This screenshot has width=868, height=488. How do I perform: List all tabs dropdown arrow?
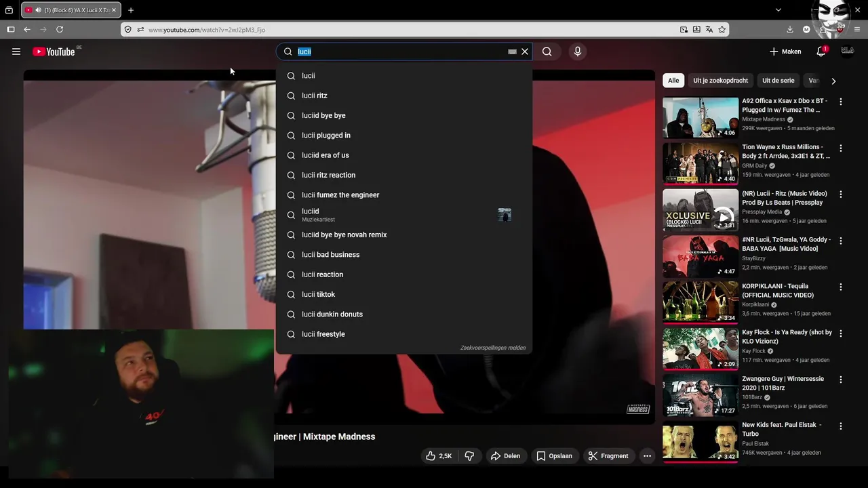point(778,10)
